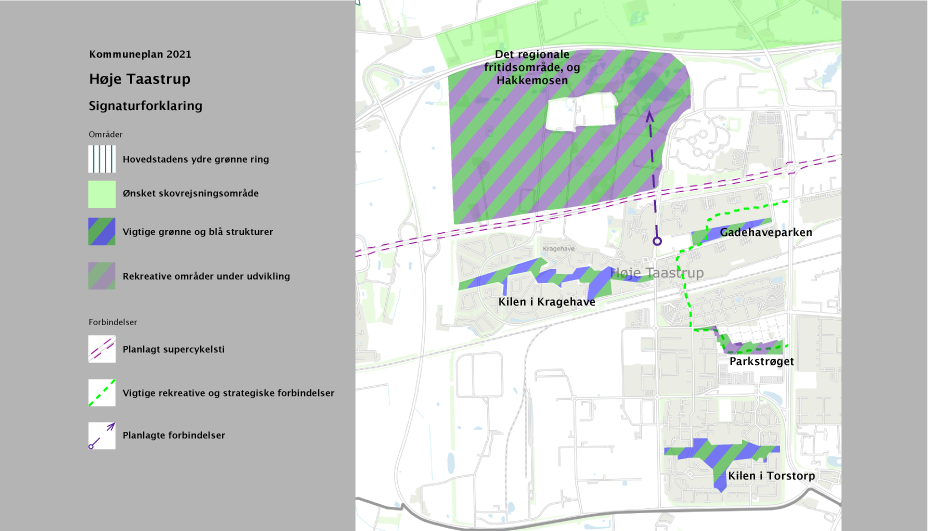Viewport: 928px width, 531px height.
Task: Select the green dashed strategiske forbindelser legend icon
Action: click(102, 393)
